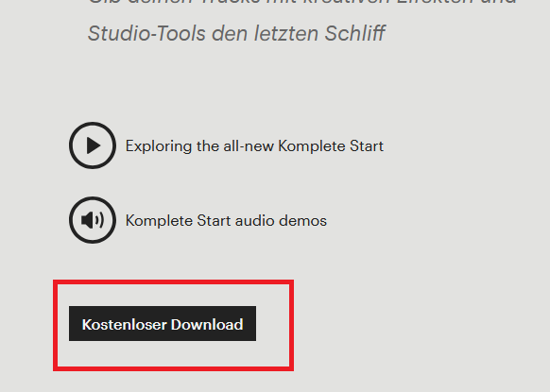The image size is (550, 392).
Task: Click the partially visible italic line at top
Action: point(301,3)
